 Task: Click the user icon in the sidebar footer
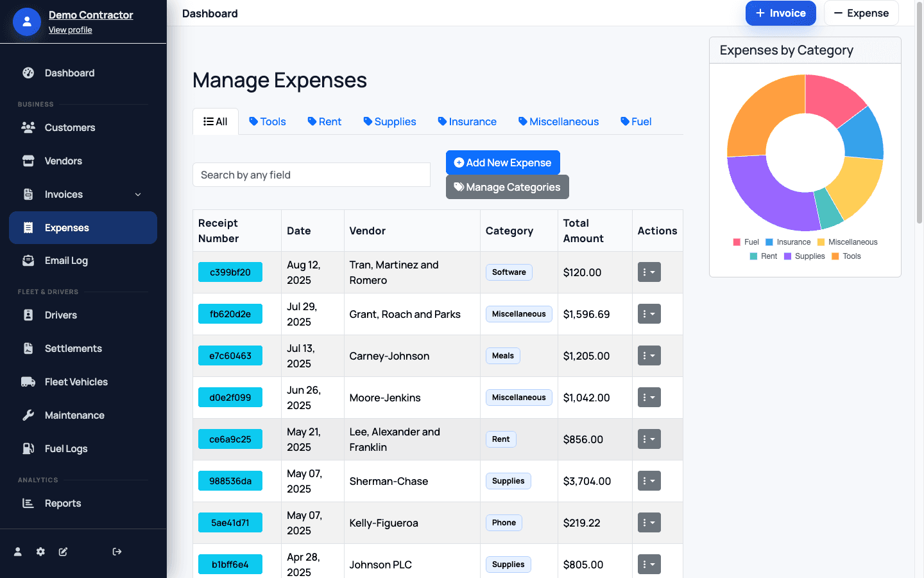(x=18, y=552)
